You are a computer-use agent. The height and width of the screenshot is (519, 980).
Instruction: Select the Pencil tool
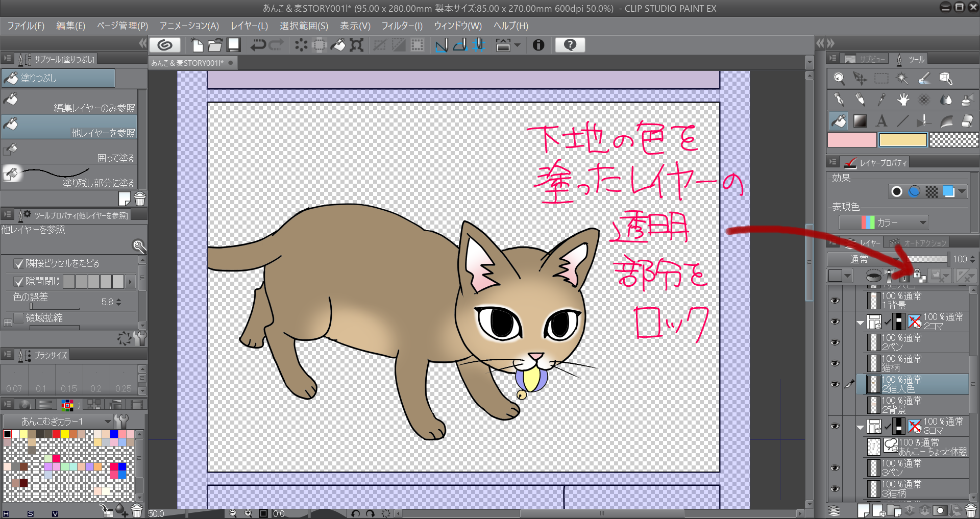860,100
